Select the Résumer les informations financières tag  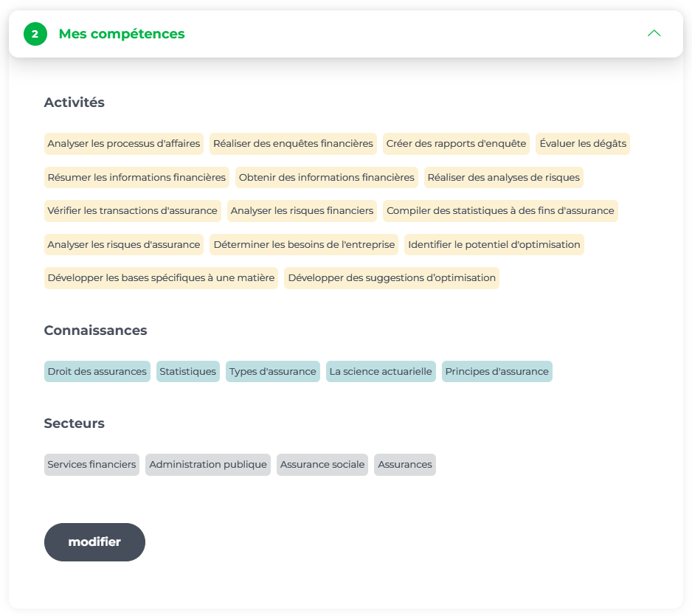coord(136,178)
